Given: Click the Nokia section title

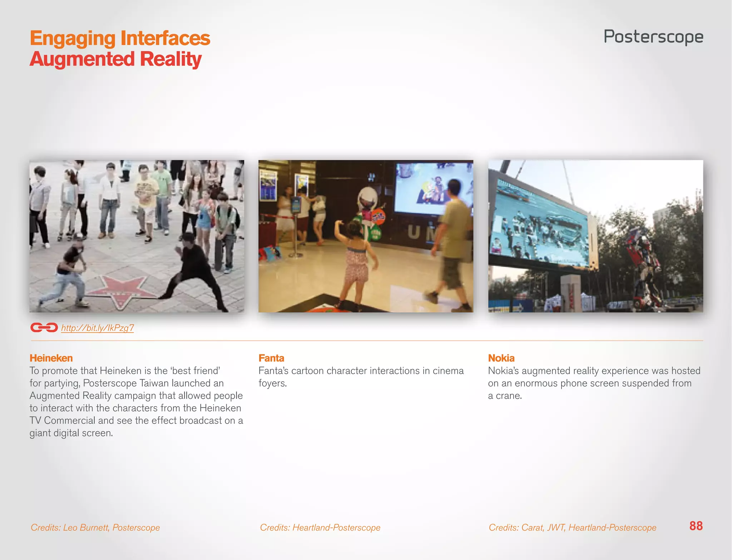Looking at the screenshot, I should pos(501,358).
